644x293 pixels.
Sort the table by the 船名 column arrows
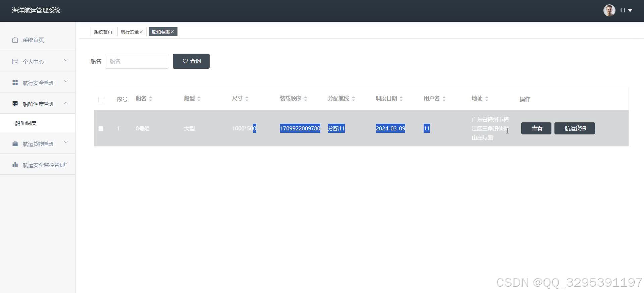pyautogui.click(x=151, y=99)
